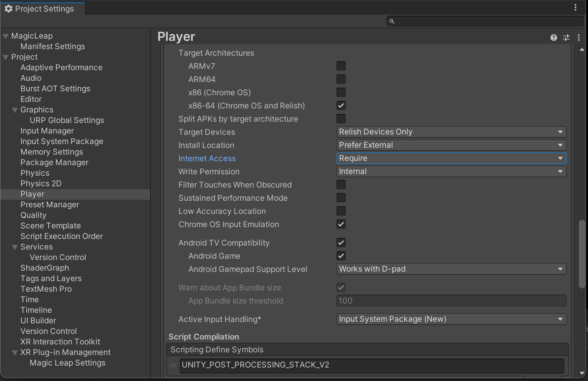Collapse Project tree section
Viewport: 588px width, 381px height.
pos(6,57)
